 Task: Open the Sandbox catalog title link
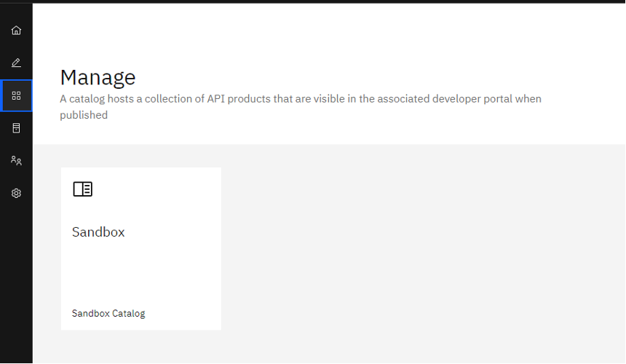[98, 232]
